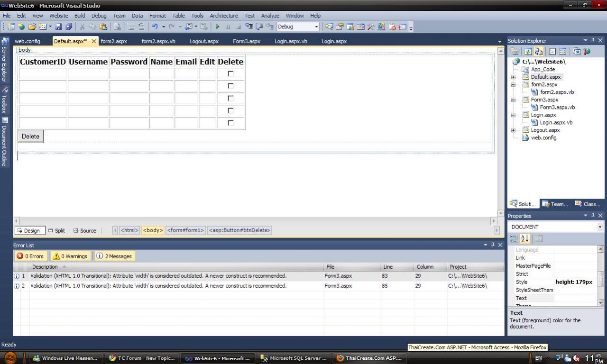This screenshot has width=607, height=364.
Task: Pin the Error List panel
Action: (x=492, y=245)
